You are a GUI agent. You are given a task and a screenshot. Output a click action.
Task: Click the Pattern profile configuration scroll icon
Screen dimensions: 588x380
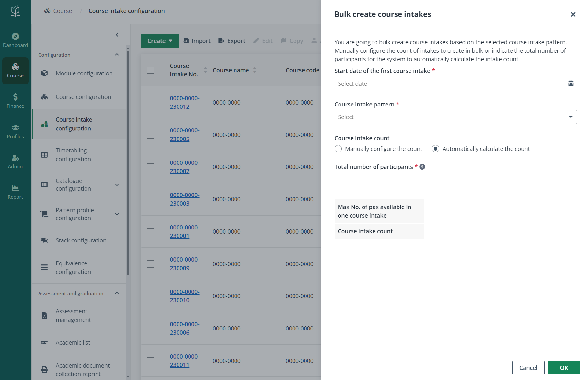click(44, 214)
